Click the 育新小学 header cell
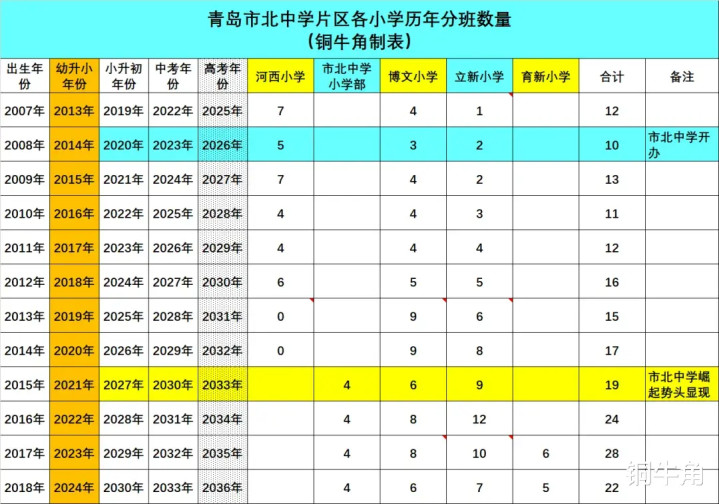Image resolution: width=719 pixels, height=504 pixels. point(546,76)
